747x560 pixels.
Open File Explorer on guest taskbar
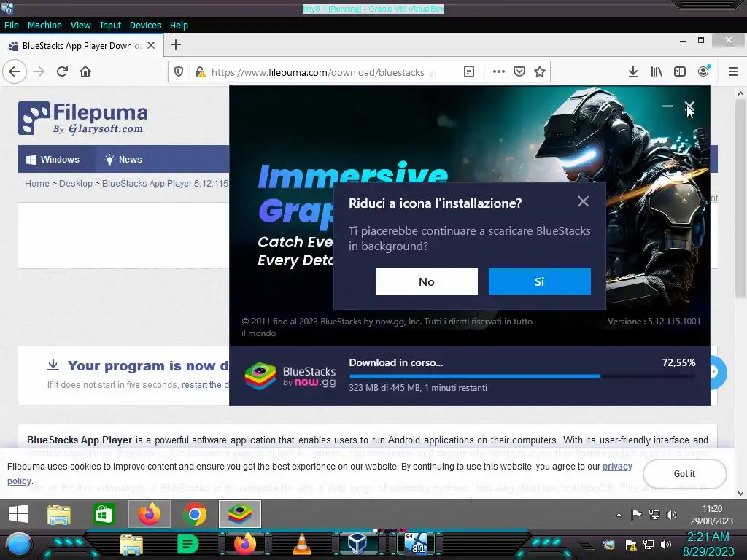tap(59, 514)
